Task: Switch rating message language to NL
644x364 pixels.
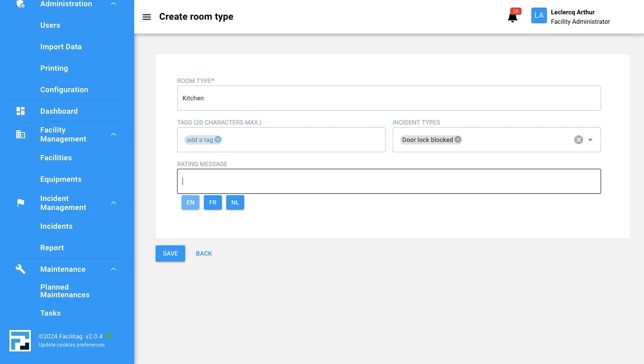Action: click(x=235, y=202)
